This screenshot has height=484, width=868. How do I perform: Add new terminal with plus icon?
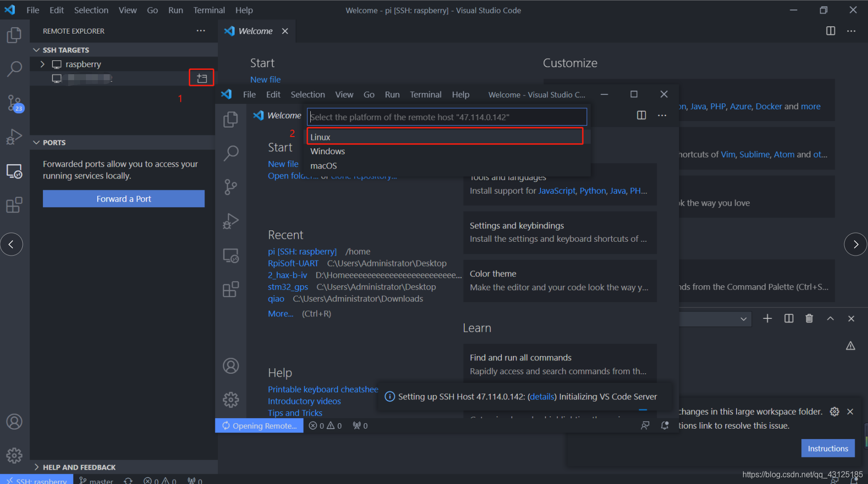[x=767, y=318]
